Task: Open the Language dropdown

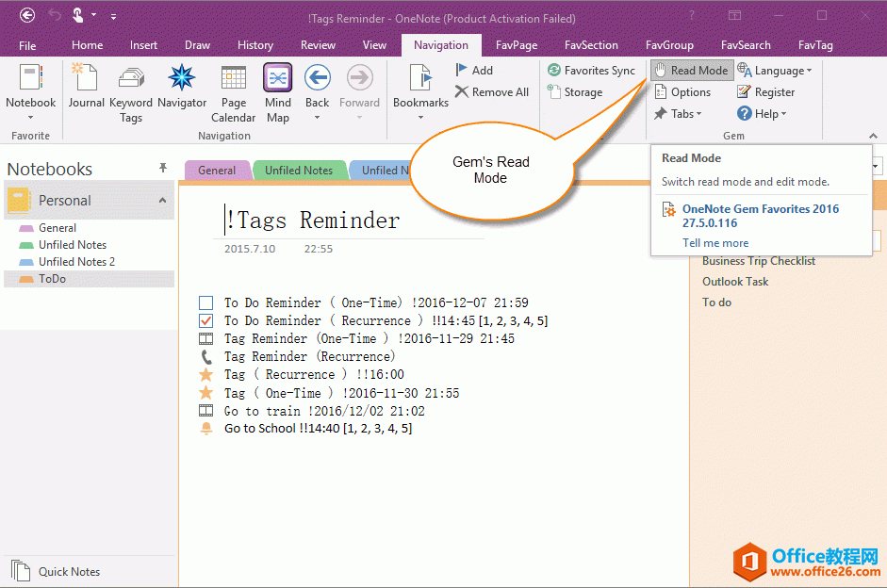Action: pyautogui.click(x=777, y=70)
